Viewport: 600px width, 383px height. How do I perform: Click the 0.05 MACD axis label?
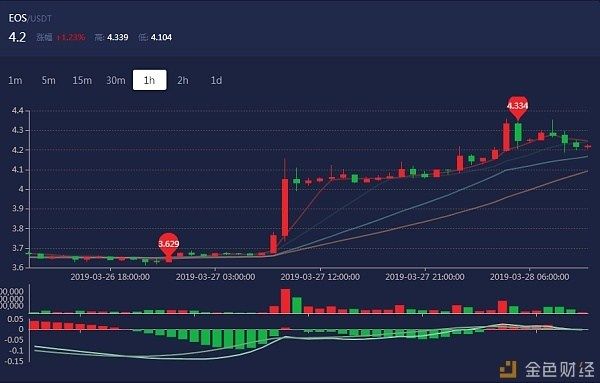[x=15, y=319]
